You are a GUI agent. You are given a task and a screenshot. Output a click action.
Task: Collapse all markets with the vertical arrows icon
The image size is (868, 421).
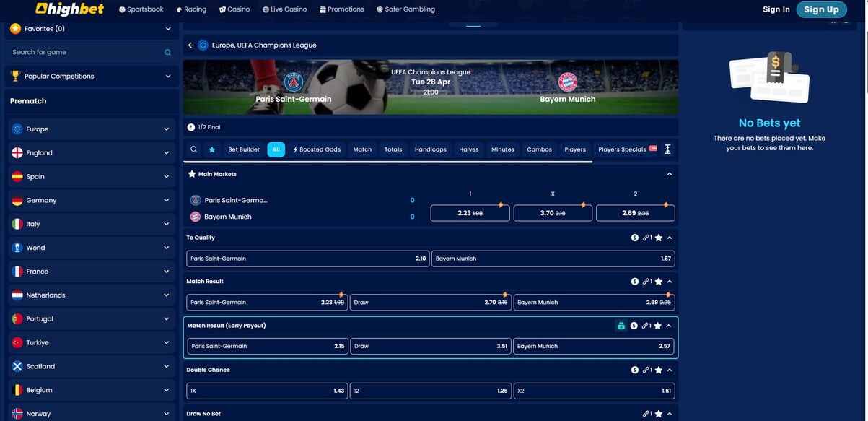pyautogui.click(x=667, y=149)
